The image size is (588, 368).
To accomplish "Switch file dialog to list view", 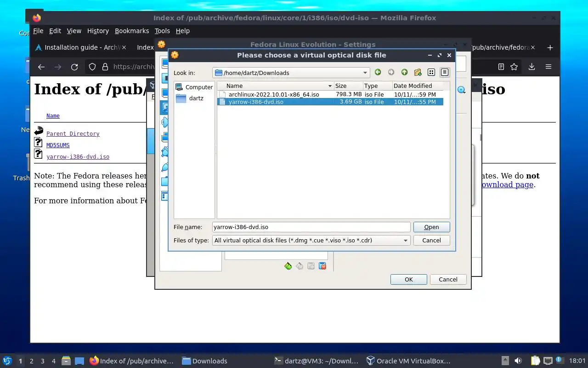I will point(431,72).
